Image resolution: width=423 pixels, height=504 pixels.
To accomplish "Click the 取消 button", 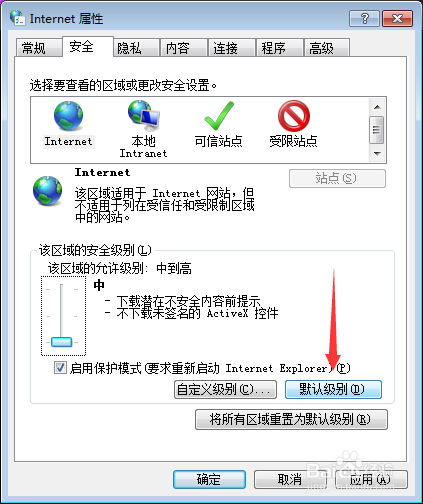I will 290,479.
